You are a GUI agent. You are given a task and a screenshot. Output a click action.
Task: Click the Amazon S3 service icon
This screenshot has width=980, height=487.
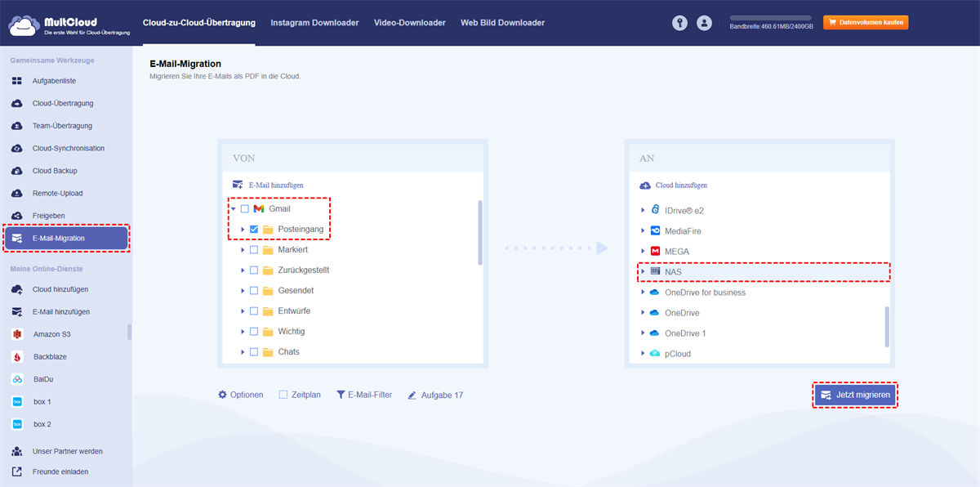point(17,334)
